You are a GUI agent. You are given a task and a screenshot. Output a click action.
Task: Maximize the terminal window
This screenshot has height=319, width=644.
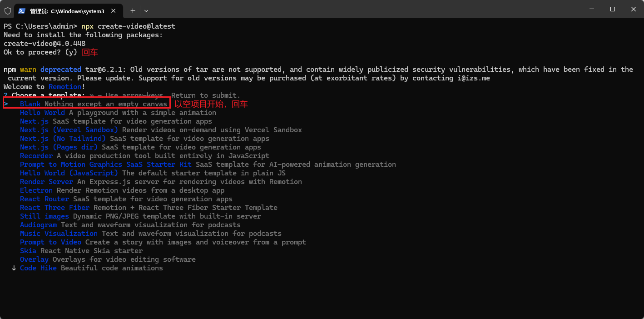tap(612, 9)
